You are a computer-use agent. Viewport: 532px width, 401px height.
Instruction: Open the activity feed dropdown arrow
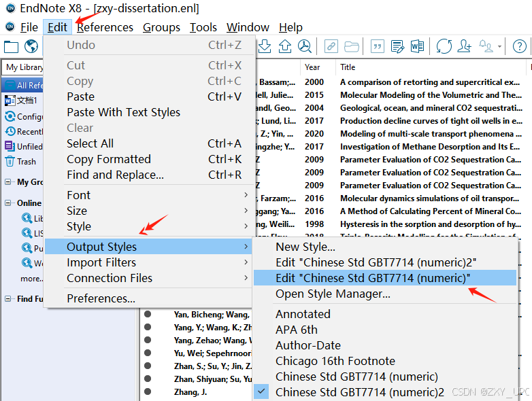click(499, 46)
